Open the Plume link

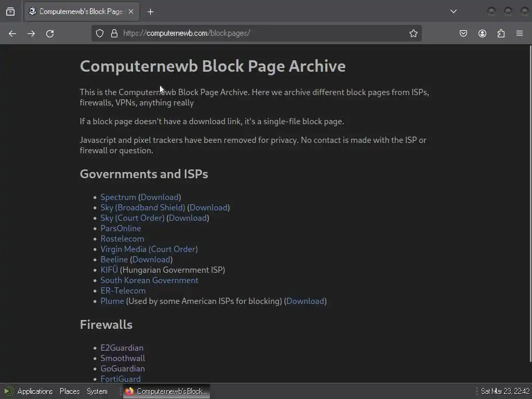112,301
